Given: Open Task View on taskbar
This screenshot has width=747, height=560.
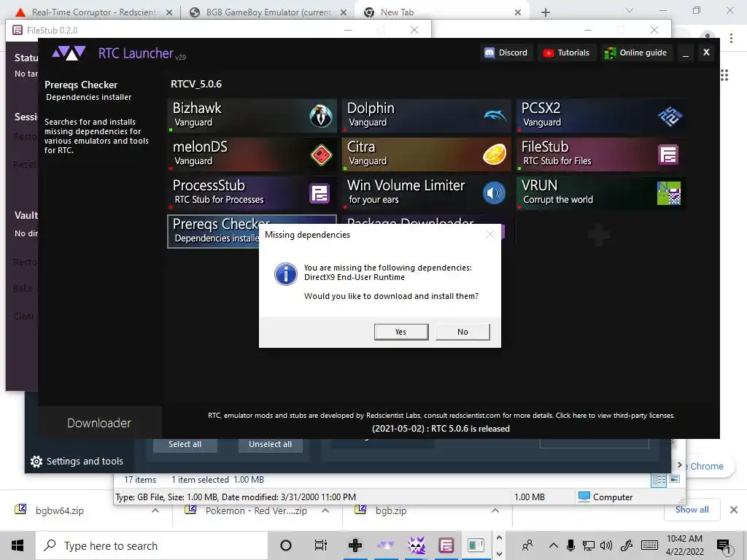Looking at the screenshot, I should 321,545.
